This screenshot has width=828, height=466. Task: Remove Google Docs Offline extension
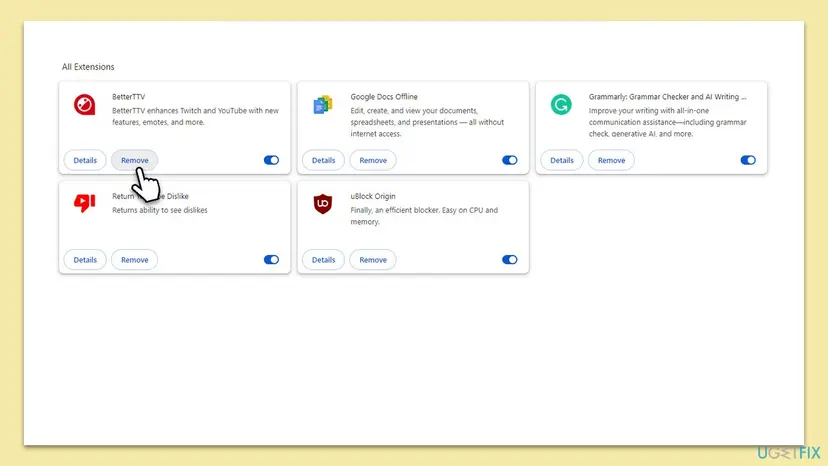point(373,160)
